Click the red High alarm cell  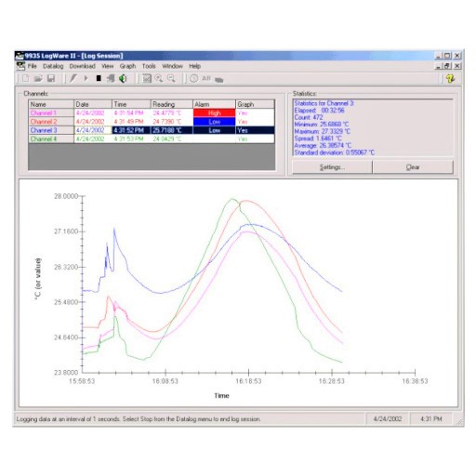pyautogui.click(x=214, y=112)
